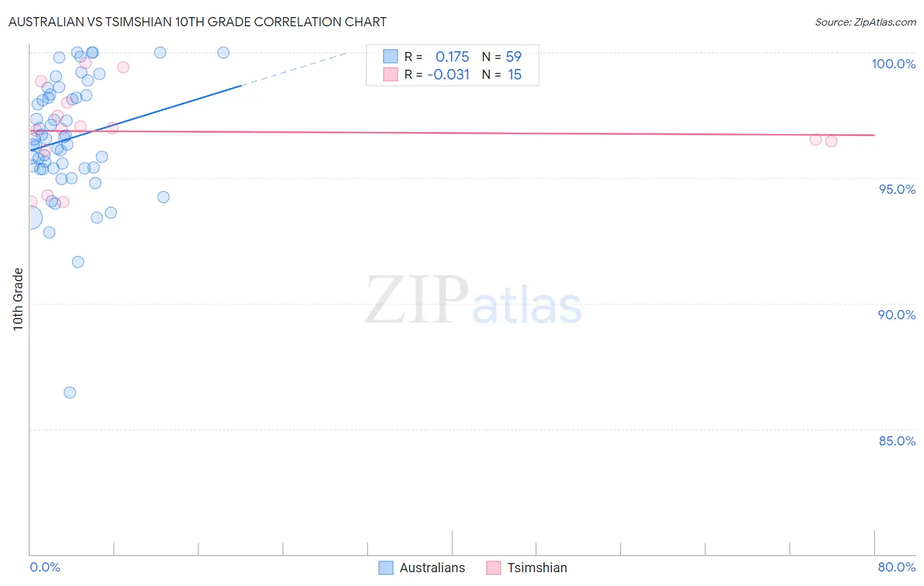Select the lowest blue outlier point near 86%
Image resolution: width=924 pixels, height=586 pixels.
click(x=70, y=392)
